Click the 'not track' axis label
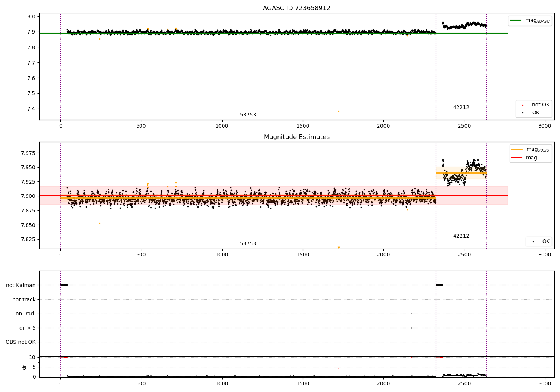560x392 pixels. tap(24, 299)
